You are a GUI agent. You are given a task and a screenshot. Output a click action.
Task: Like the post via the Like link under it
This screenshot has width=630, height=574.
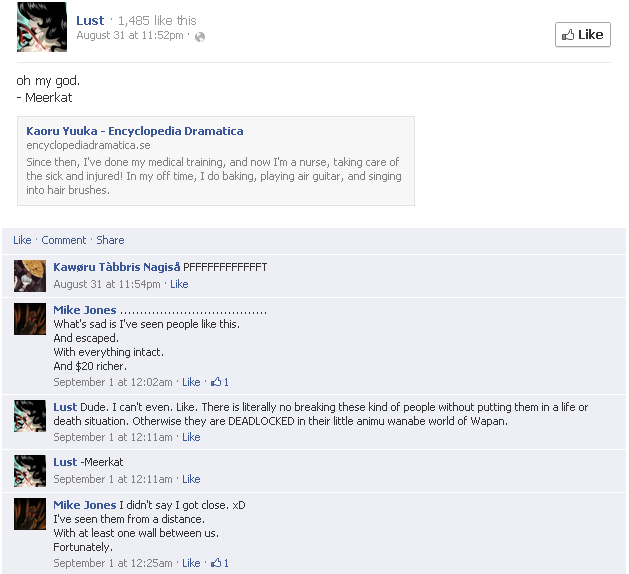pyautogui.click(x=22, y=240)
